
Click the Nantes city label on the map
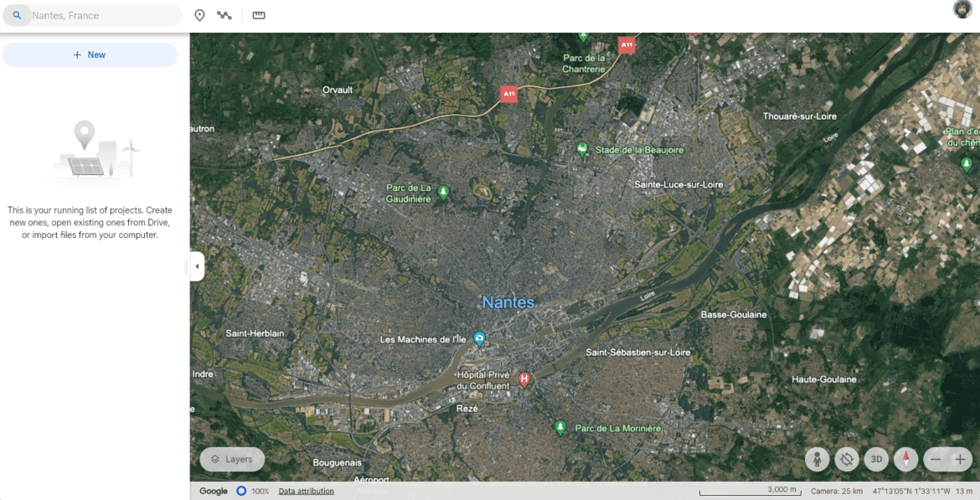(x=508, y=302)
